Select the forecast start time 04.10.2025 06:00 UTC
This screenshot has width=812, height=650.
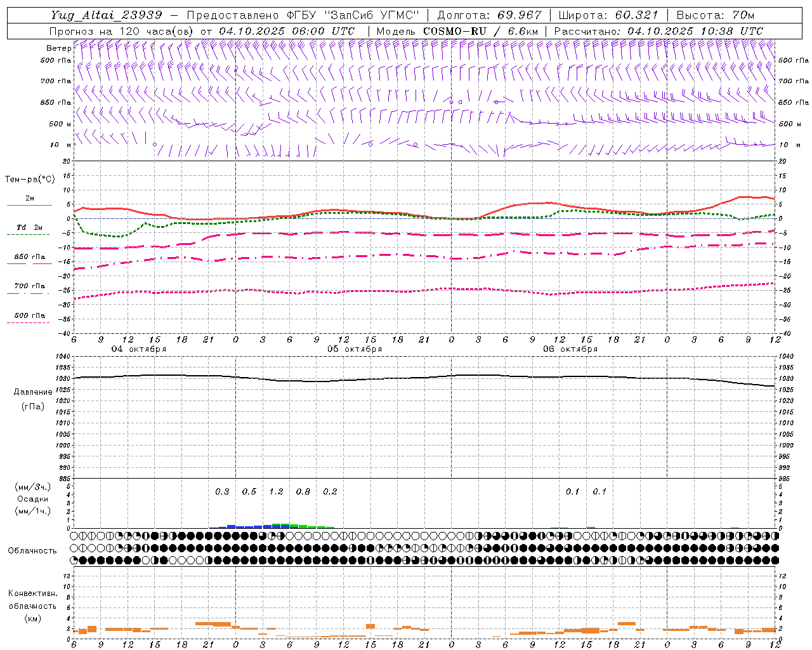coord(287,31)
